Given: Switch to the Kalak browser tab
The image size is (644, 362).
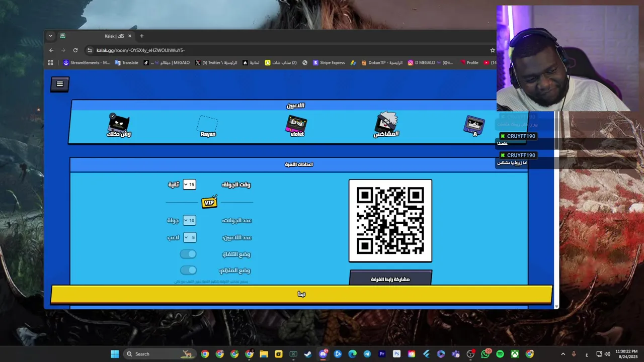Looking at the screenshot, I should tap(96, 36).
